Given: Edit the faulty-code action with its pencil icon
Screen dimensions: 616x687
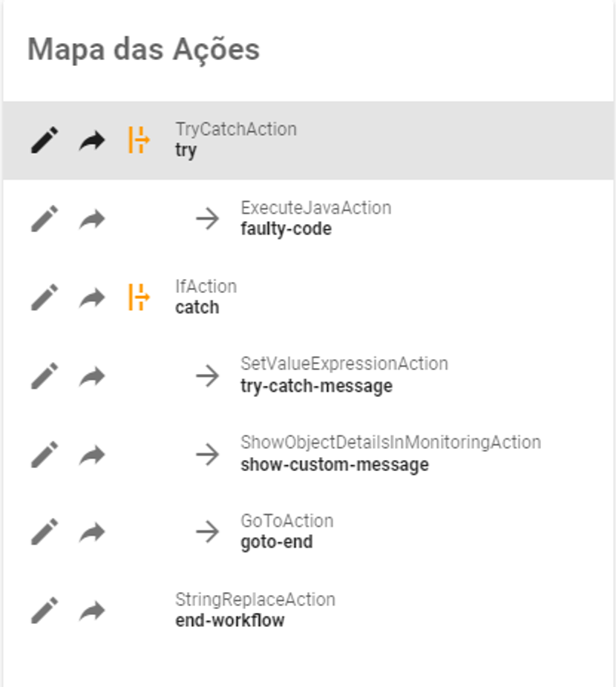Looking at the screenshot, I should click(45, 219).
